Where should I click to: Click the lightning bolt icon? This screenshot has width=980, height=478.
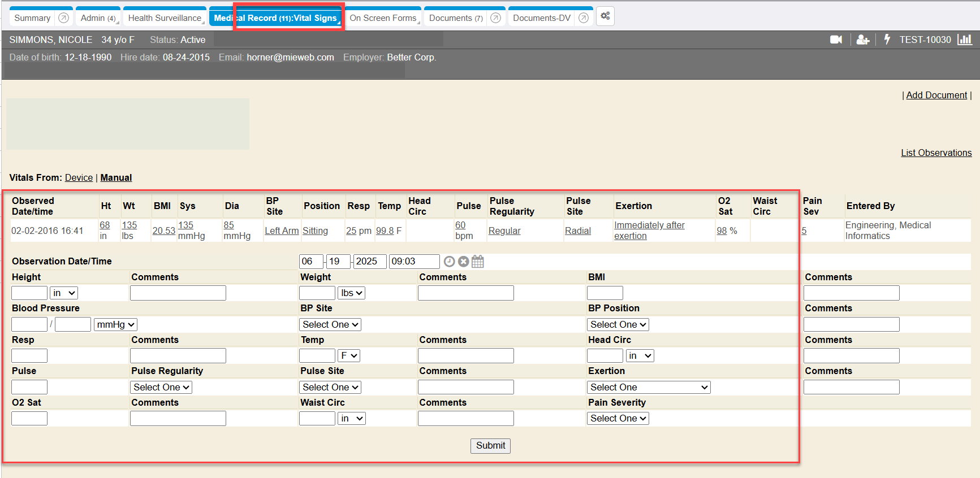887,40
